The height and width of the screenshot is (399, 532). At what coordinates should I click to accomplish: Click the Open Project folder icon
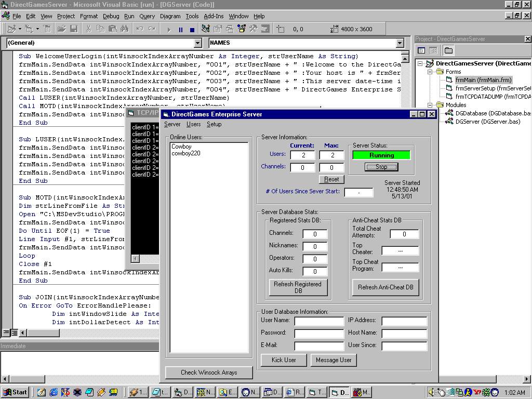tap(61, 29)
